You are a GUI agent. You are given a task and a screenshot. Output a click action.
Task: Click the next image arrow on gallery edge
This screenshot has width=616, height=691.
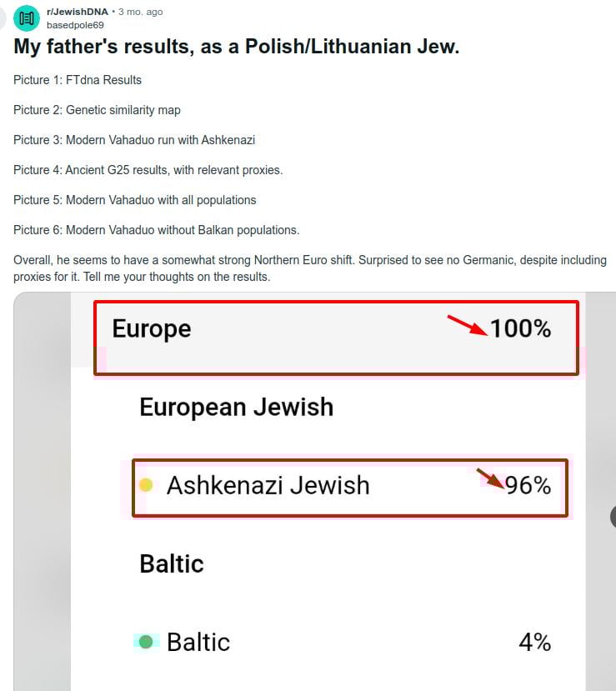pyautogui.click(x=613, y=517)
